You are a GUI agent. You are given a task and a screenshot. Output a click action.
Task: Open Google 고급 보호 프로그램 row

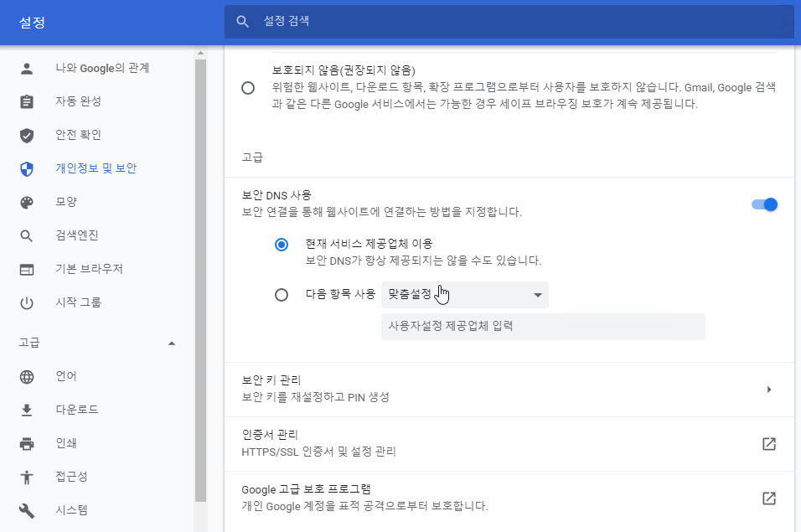click(x=509, y=498)
